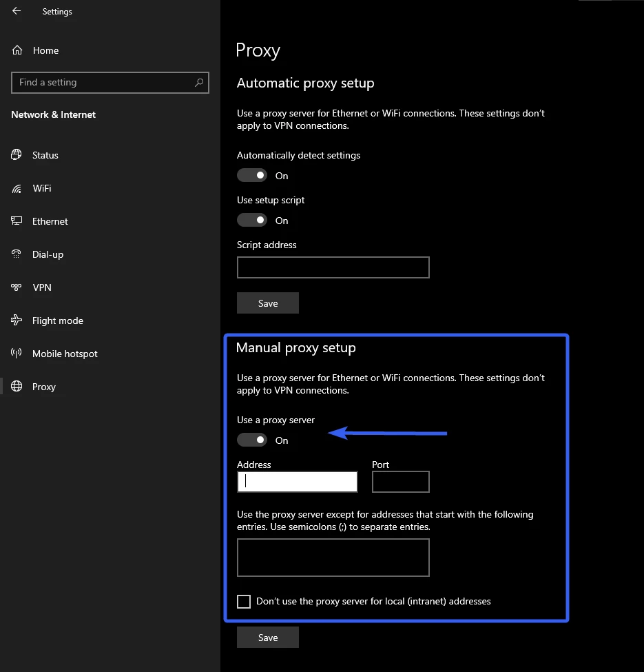Open Status via its globe icon

(x=17, y=155)
